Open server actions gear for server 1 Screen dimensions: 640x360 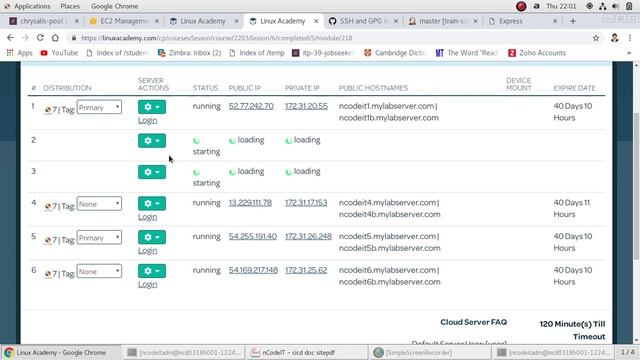(x=151, y=107)
